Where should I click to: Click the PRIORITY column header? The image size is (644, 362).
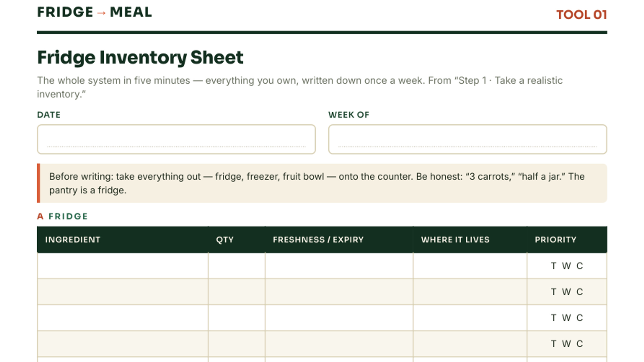[567, 239]
